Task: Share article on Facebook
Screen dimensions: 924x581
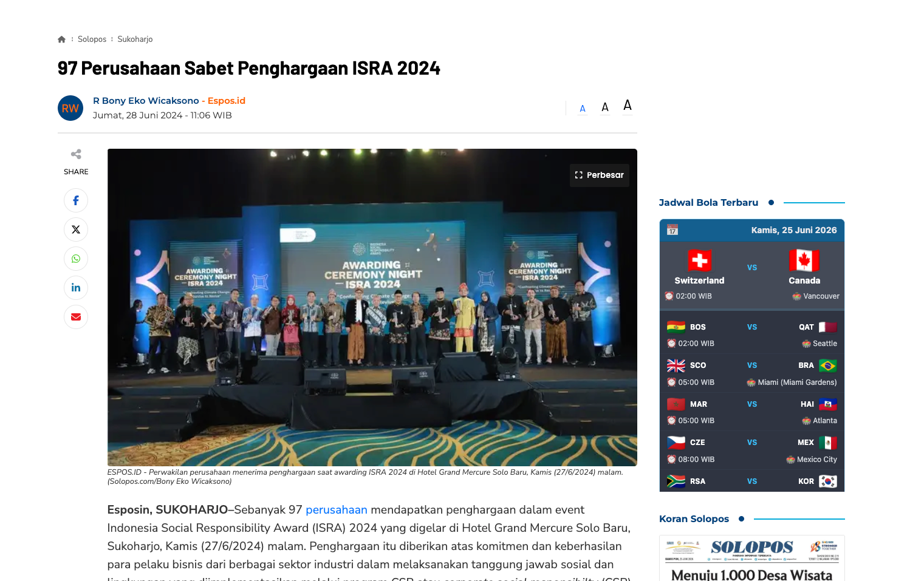Action: coord(76,200)
